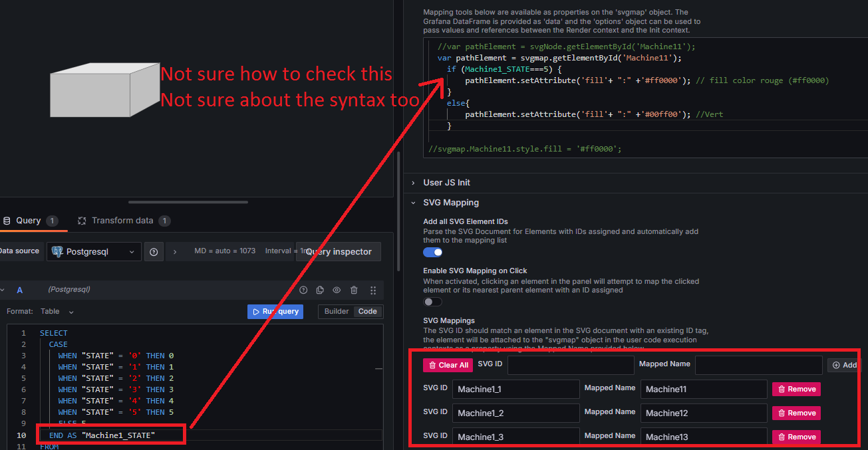Click the SVG Mappings heading

[x=449, y=320]
